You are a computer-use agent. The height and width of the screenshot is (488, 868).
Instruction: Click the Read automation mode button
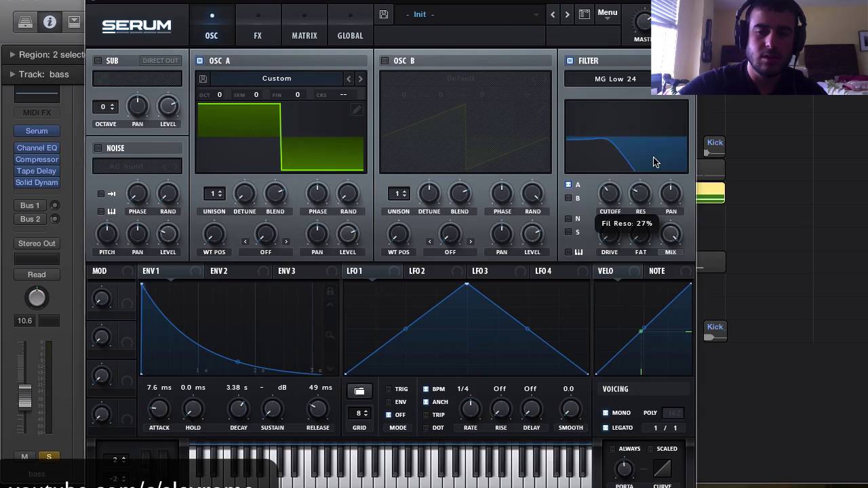(37, 274)
